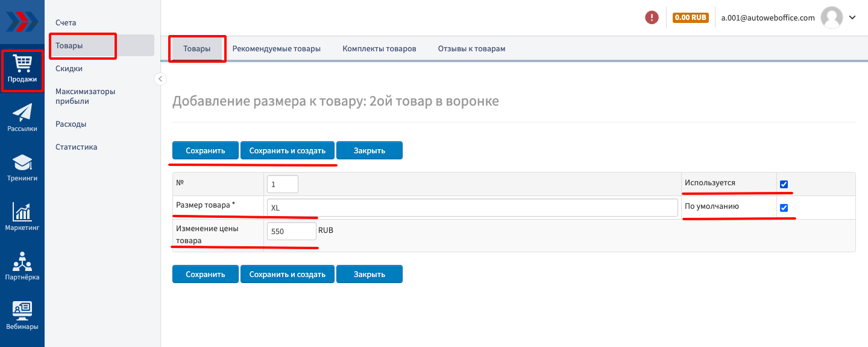Click bottom Сохранить и создать button
This screenshot has width=868, height=347.
coord(288,274)
